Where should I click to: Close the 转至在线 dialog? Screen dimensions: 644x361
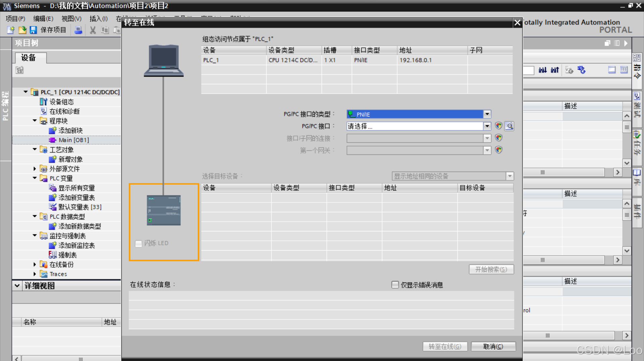(517, 22)
